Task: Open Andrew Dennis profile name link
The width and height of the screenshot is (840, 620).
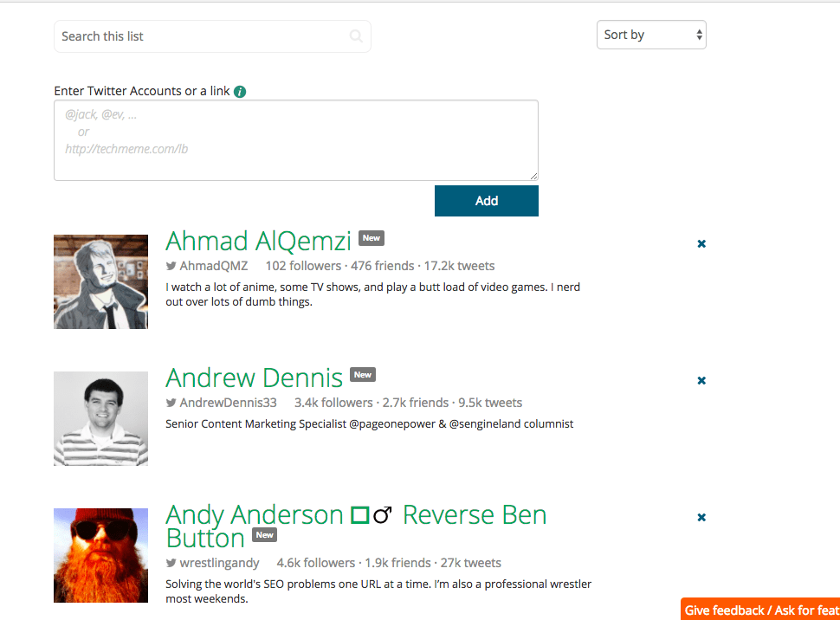Action: tap(254, 378)
